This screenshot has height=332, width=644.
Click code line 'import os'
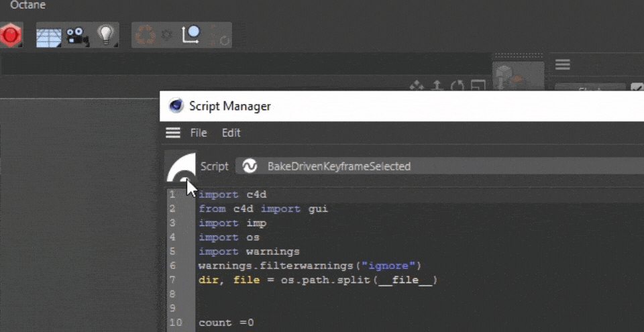(229, 237)
